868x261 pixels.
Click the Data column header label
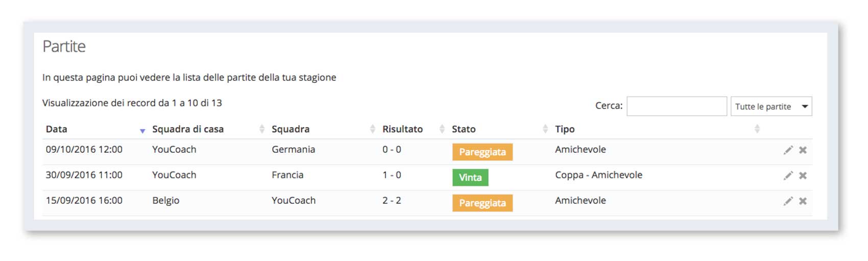pyautogui.click(x=57, y=129)
